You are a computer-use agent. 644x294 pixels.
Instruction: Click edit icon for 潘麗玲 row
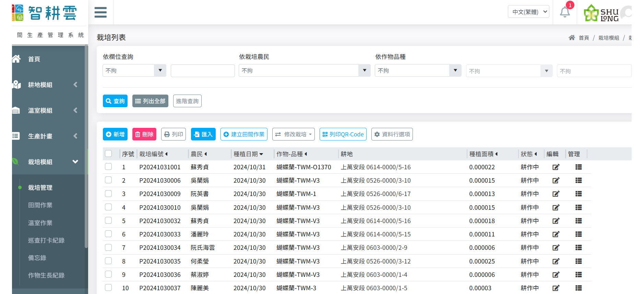556,234
